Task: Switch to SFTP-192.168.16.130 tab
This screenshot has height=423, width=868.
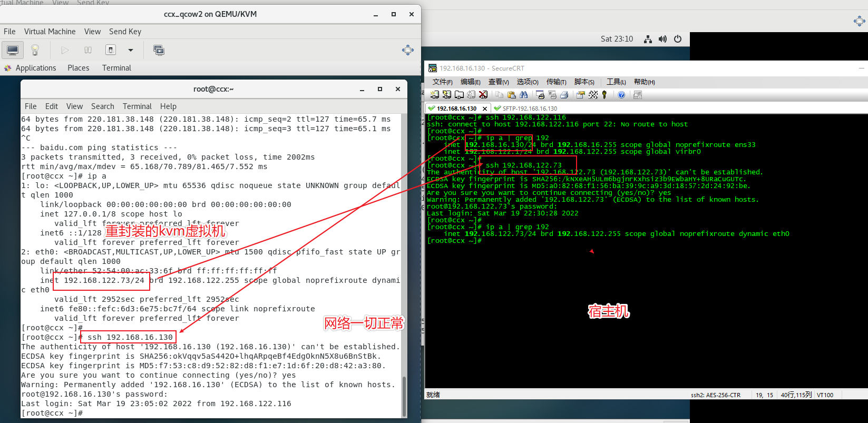Action: pos(525,109)
